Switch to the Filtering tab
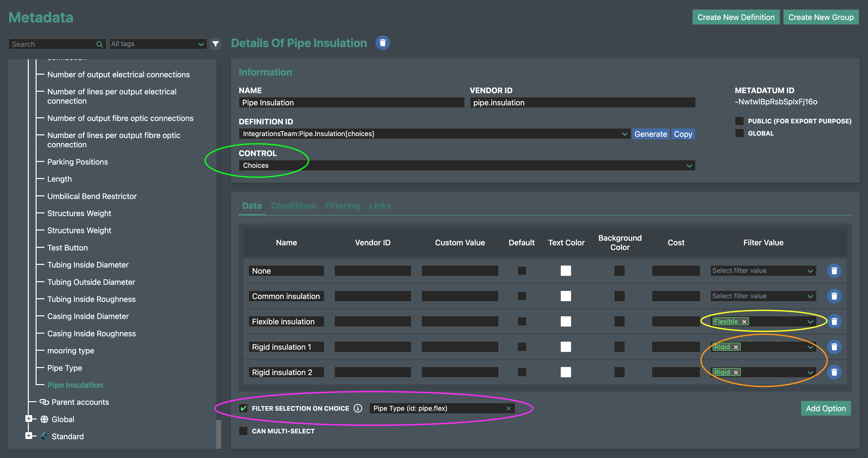 click(x=342, y=206)
